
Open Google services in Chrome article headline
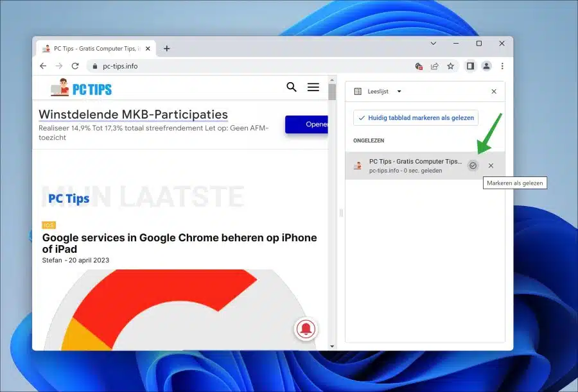point(180,243)
